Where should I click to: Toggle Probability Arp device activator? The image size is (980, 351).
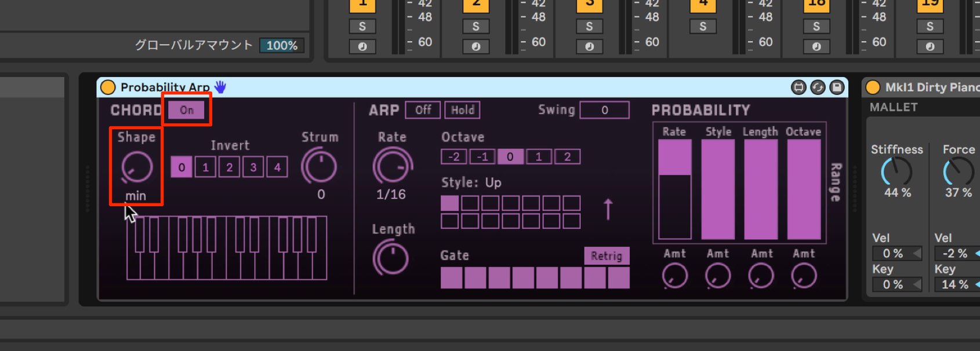point(108,87)
